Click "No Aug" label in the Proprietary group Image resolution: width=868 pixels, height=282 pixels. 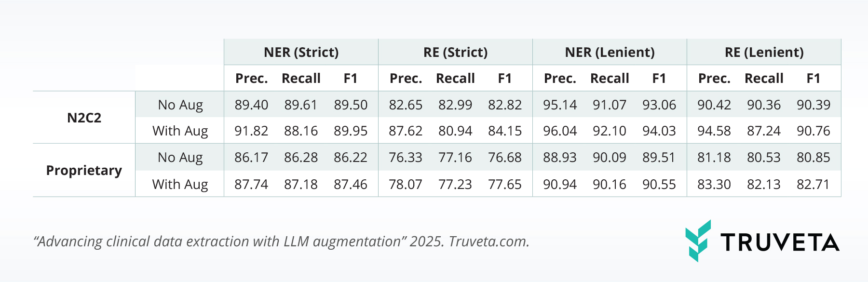click(x=180, y=157)
